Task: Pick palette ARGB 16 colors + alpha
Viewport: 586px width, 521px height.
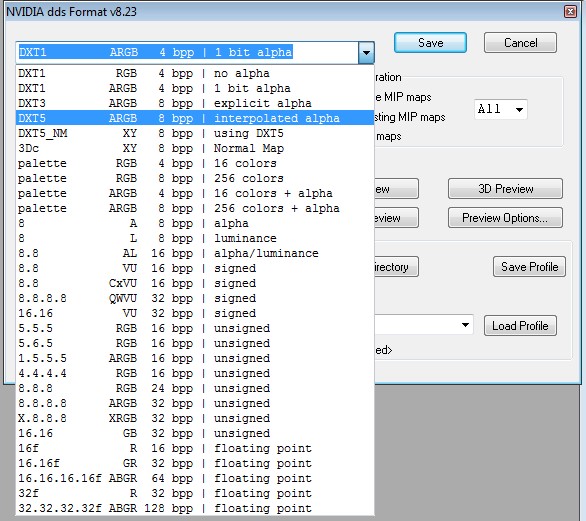Action: (195, 193)
